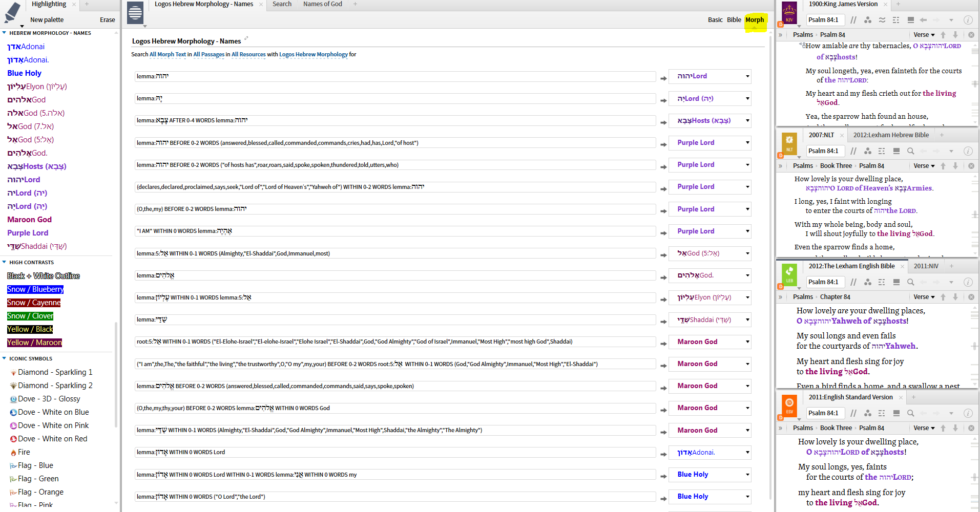Apply Yellow / Maroon highlight style
This screenshot has height=512, width=980.
(34, 343)
